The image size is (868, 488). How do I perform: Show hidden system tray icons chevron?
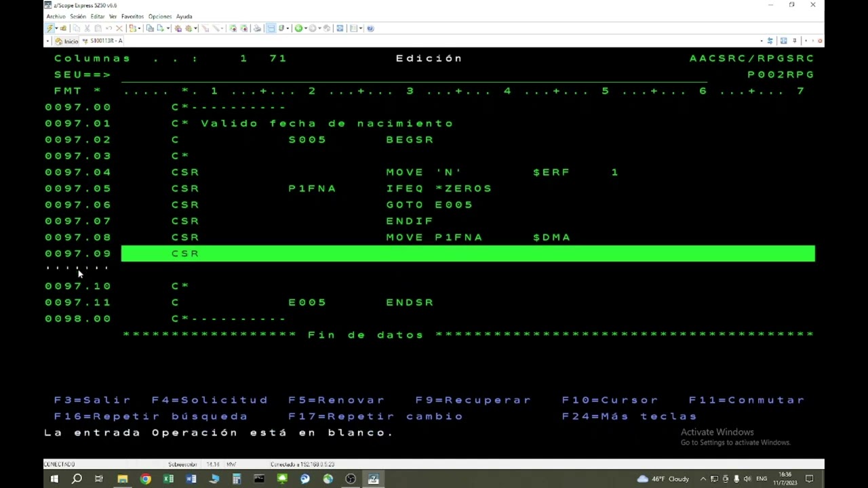[703, 479]
